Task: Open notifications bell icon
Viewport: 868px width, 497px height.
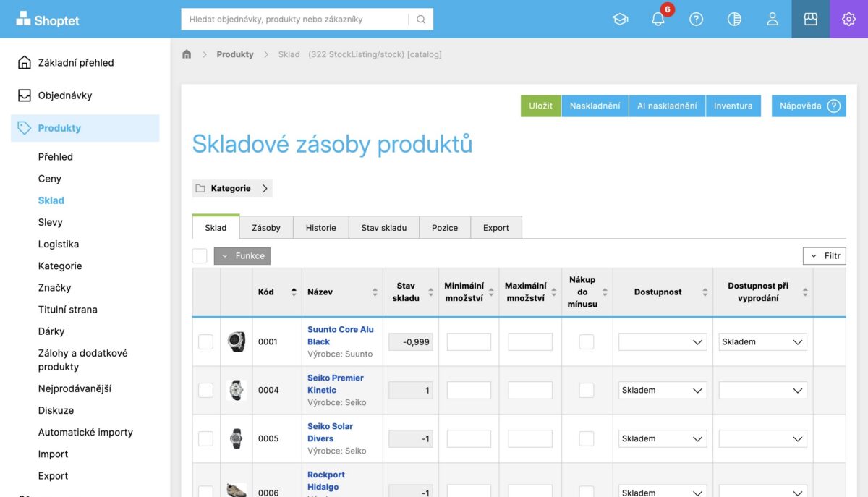Action: [x=658, y=20]
